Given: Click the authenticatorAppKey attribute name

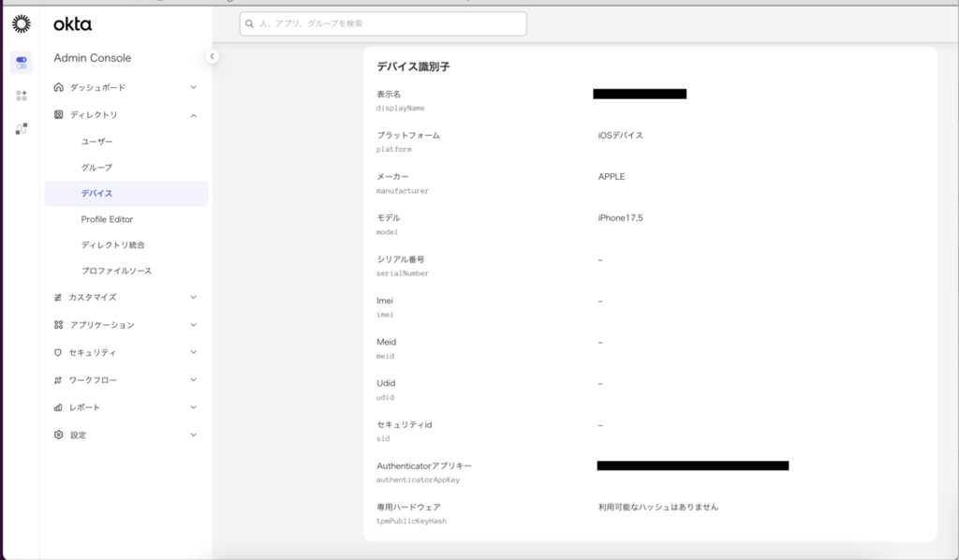Looking at the screenshot, I should 418,479.
